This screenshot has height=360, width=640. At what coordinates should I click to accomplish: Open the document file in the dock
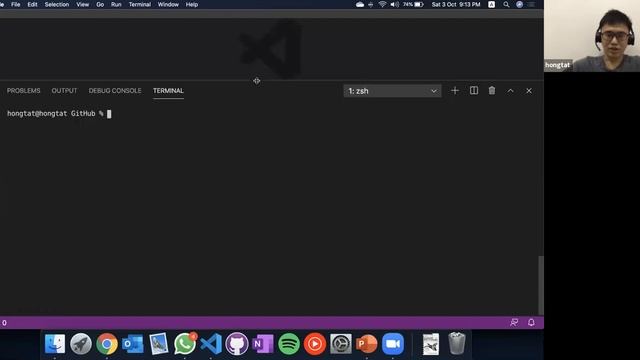(431, 344)
